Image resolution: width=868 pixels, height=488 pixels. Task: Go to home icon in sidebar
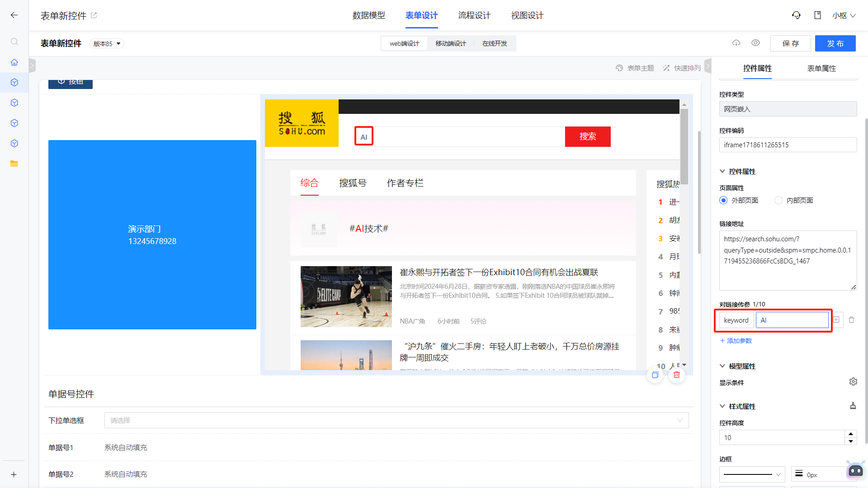tap(14, 62)
